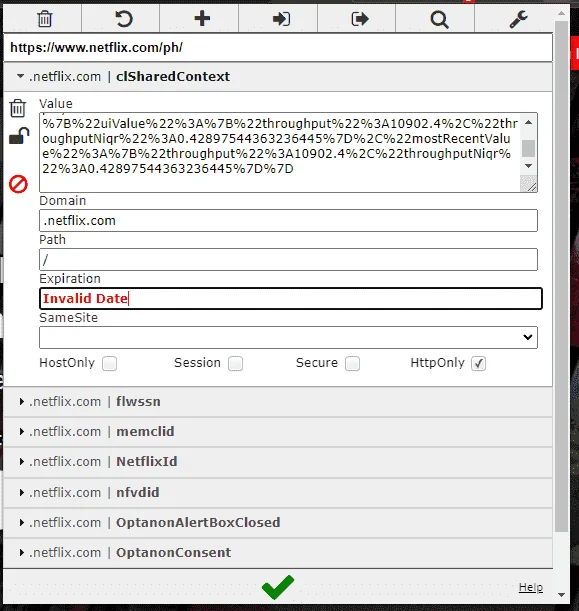Viewport: 579px width, 611px height.
Task: Open cookie search with the magnifier icon
Action: (x=439, y=19)
